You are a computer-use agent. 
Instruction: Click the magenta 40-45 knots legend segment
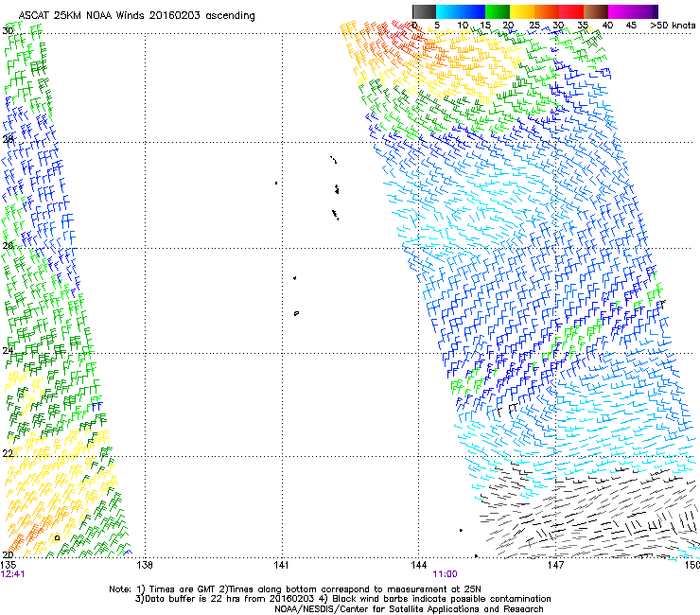point(620,11)
